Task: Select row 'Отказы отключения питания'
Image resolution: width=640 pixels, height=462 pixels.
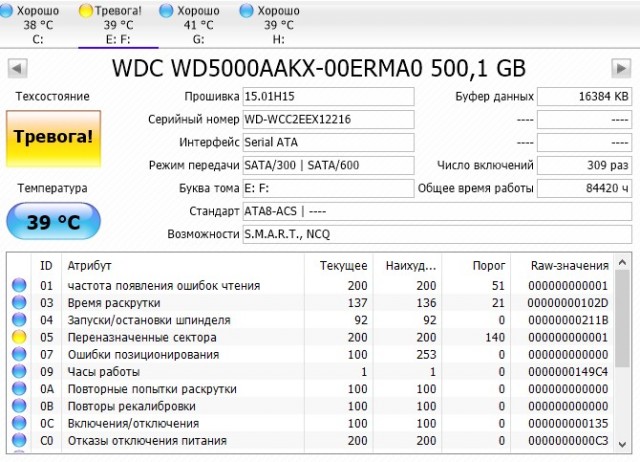Action: click(x=310, y=440)
